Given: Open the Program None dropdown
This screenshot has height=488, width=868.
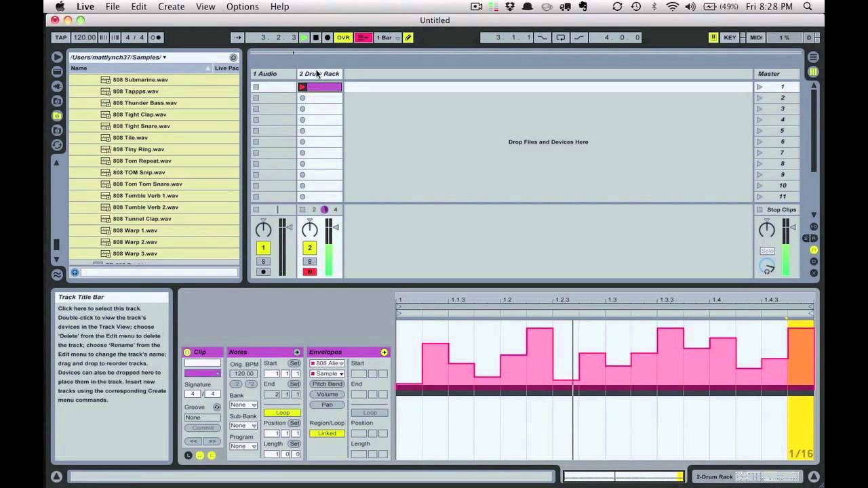Looking at the screenshot, I should pos(243,446).
